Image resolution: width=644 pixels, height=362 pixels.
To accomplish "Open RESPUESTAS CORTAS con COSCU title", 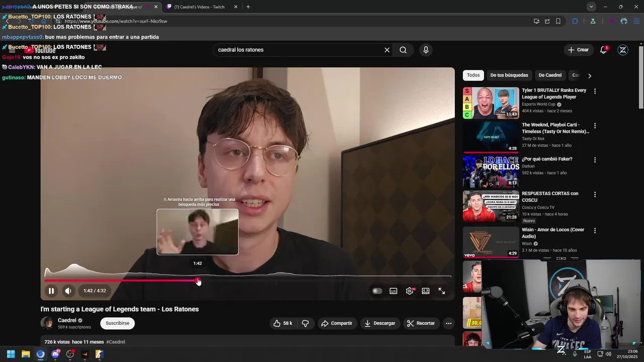I will pos(550,197).
